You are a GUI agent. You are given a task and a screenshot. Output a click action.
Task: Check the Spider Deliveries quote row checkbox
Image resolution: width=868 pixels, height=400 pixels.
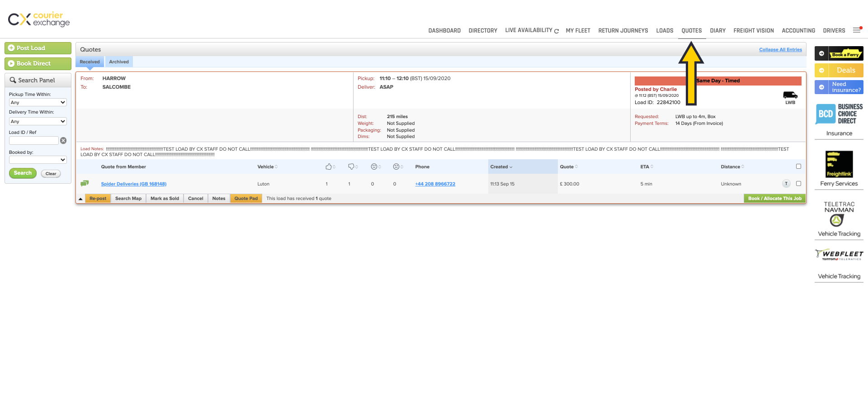coord(798,184)
